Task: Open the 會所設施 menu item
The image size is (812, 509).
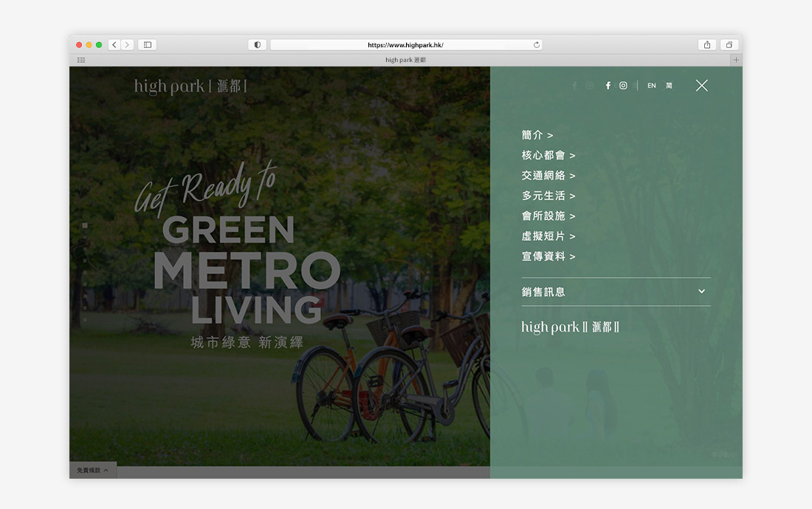Action: tap(548, 216)
